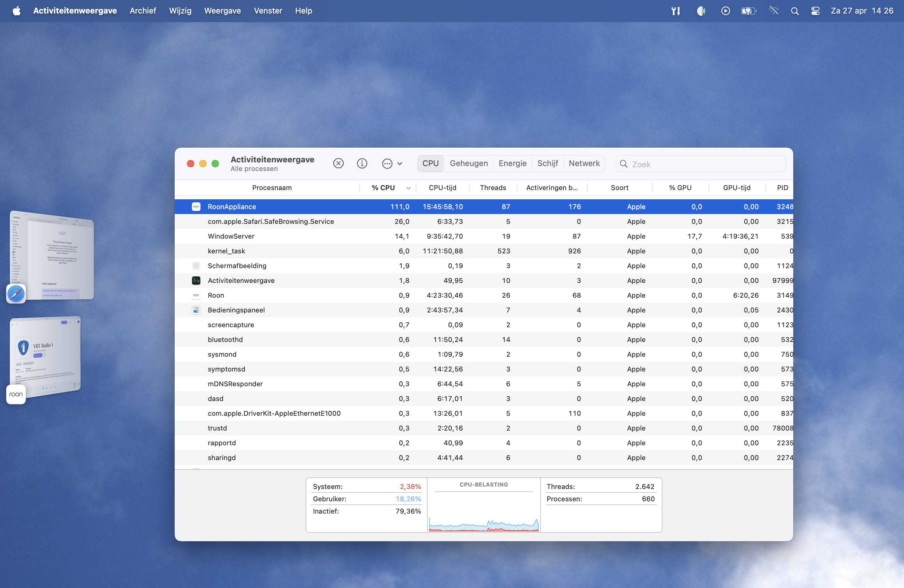
Task: Select the dasd process row
Action: coord(484,399)
